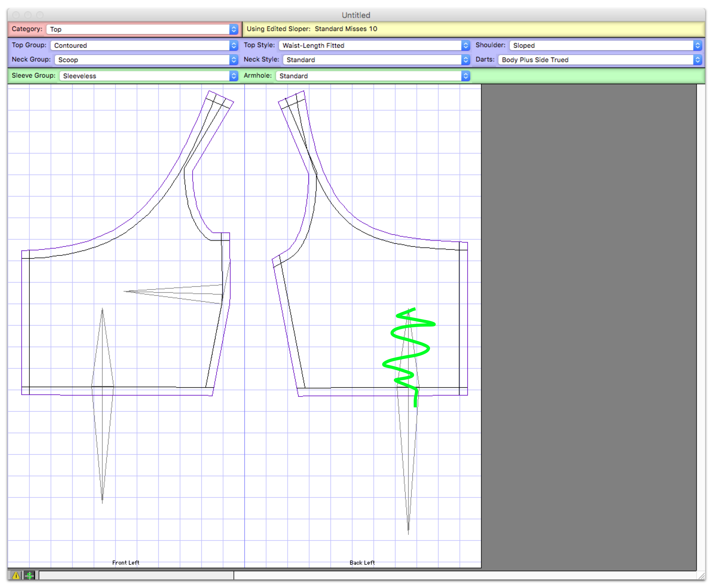
Task: Open the Sleeve Group dropdown showing Sleeveless
Action: 148,76
